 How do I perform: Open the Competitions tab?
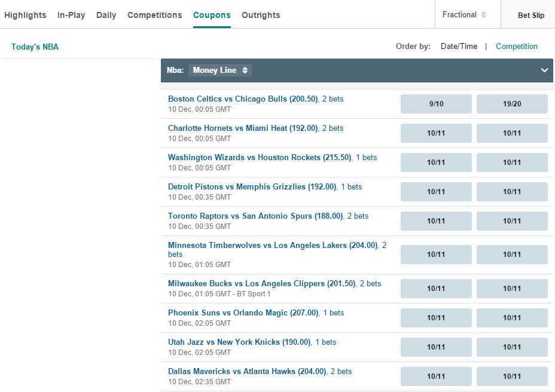(155, 15)
